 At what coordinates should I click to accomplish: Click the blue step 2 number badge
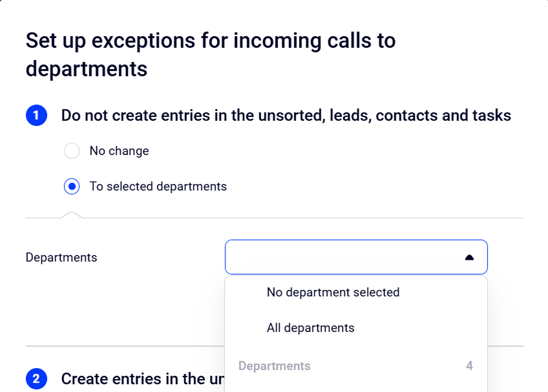click(x=36, y=378)
